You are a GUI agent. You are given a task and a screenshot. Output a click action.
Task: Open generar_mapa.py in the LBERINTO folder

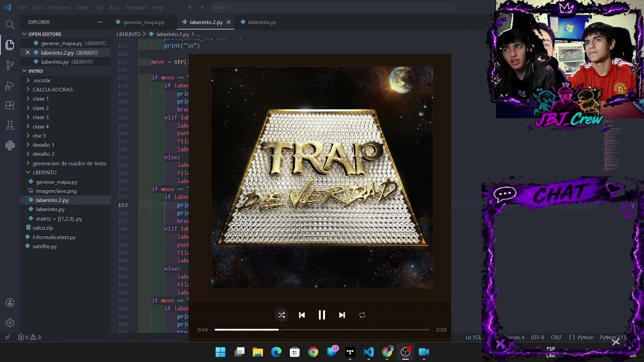click(65, 182)
